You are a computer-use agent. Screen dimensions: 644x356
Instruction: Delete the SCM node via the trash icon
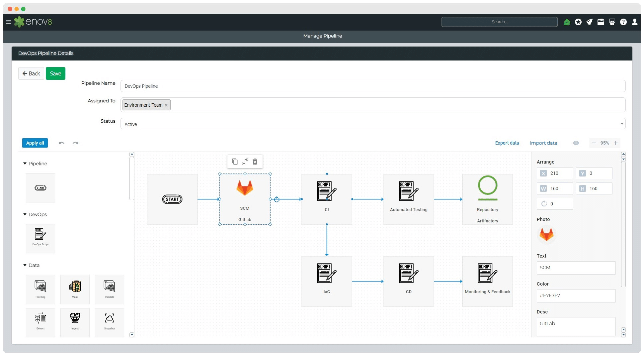[x=255, y=162]
